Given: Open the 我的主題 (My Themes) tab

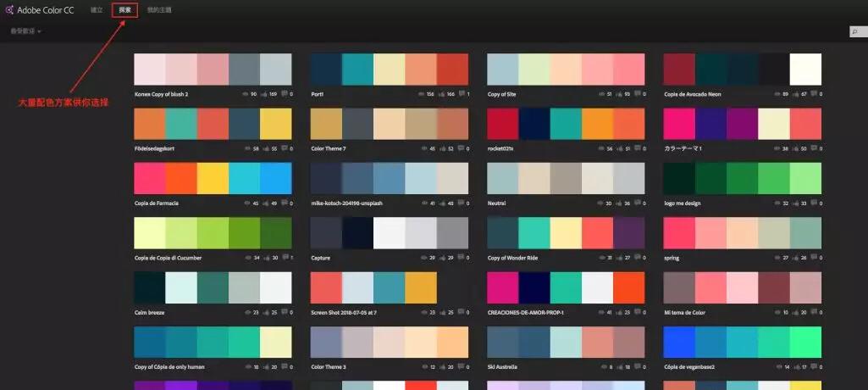Looking at the screenshot, I should (x=159, y=10).
